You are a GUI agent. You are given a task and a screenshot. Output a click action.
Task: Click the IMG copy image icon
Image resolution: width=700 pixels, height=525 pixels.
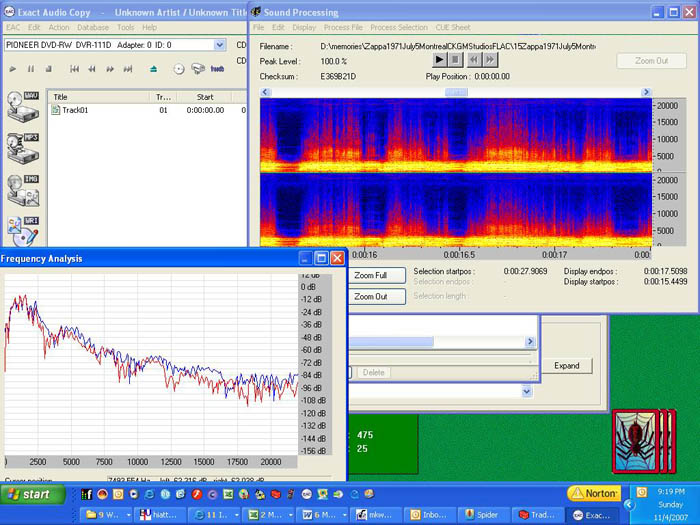tap(23, 190)
